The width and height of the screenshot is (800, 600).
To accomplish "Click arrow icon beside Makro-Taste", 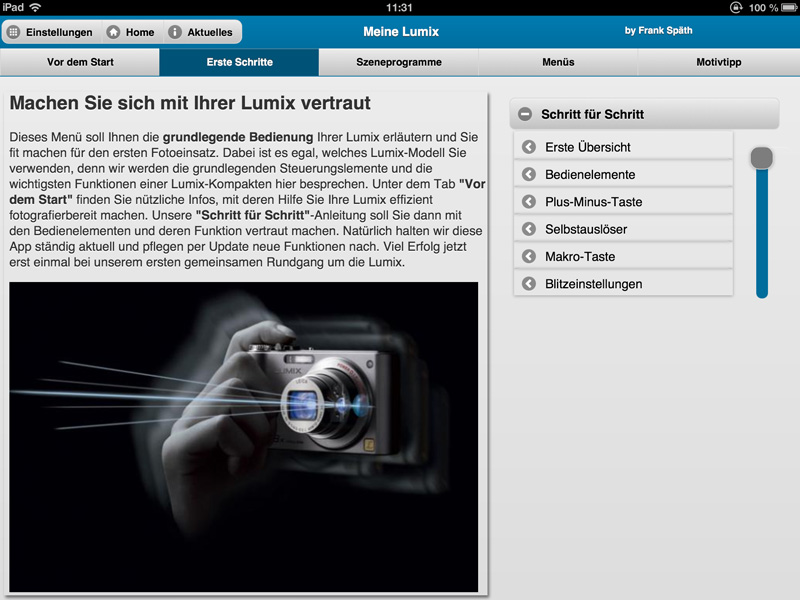I will tap(529, 256).
